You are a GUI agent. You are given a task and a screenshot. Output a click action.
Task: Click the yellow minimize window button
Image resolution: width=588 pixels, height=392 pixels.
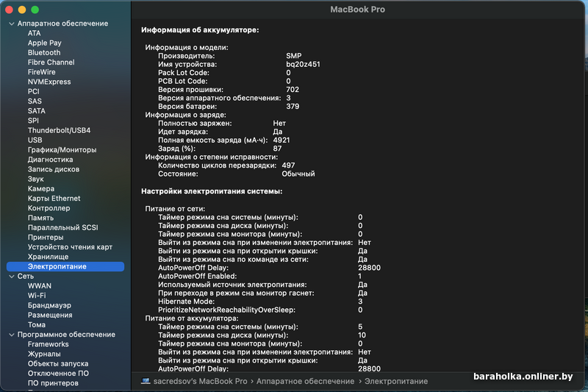pyautogui.click(x=22, y=10)
